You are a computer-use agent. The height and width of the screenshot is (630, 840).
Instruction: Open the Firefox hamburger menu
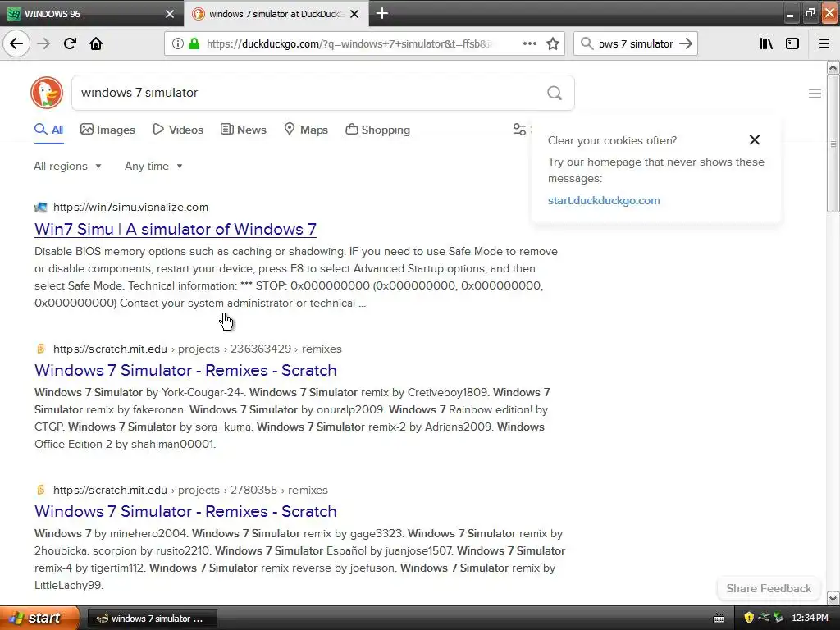pyautogui.click(x=824, y=43)
